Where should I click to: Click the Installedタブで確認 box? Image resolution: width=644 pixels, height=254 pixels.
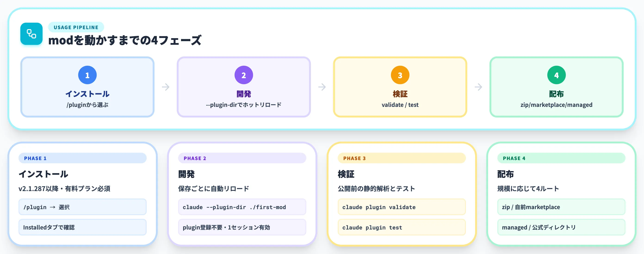83,227
